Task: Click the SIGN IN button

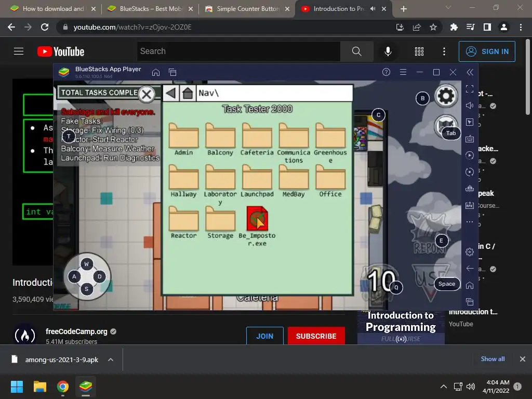Action: tap(487, 51)
